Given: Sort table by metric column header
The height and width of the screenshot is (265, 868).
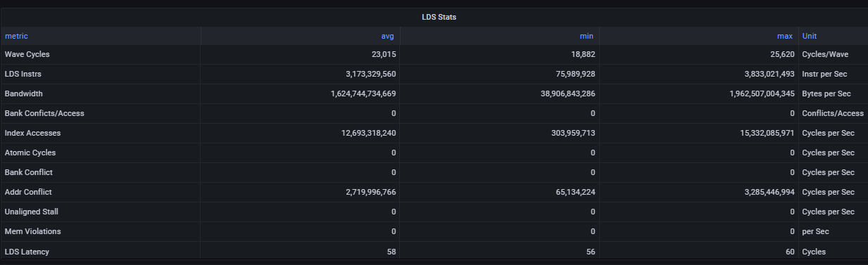Looking at the screenshot, I should point(16,36).
